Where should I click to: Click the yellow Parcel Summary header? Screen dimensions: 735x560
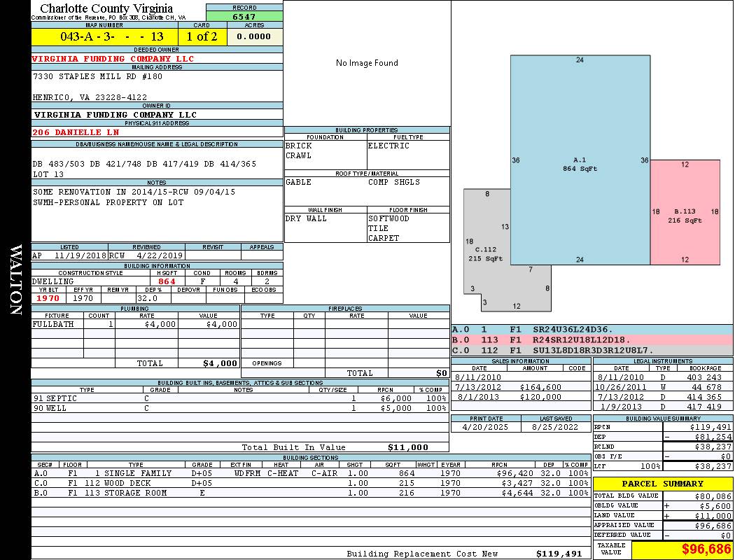pos(663,484)
